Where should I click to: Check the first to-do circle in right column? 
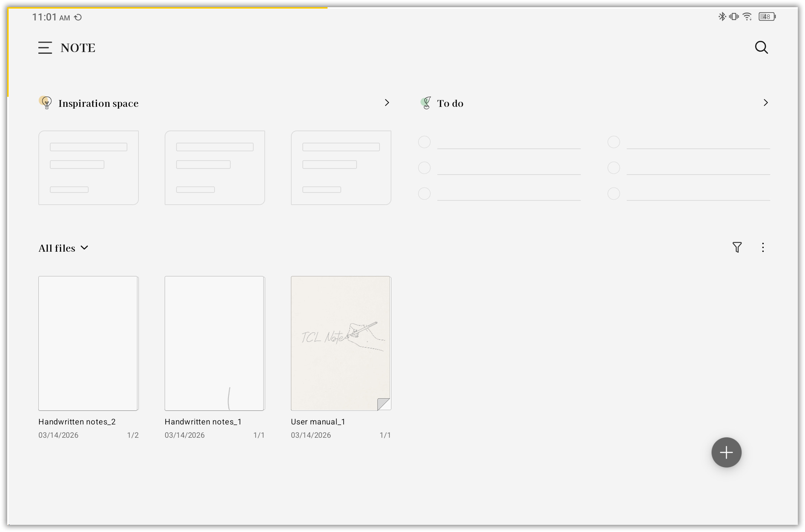613,142
